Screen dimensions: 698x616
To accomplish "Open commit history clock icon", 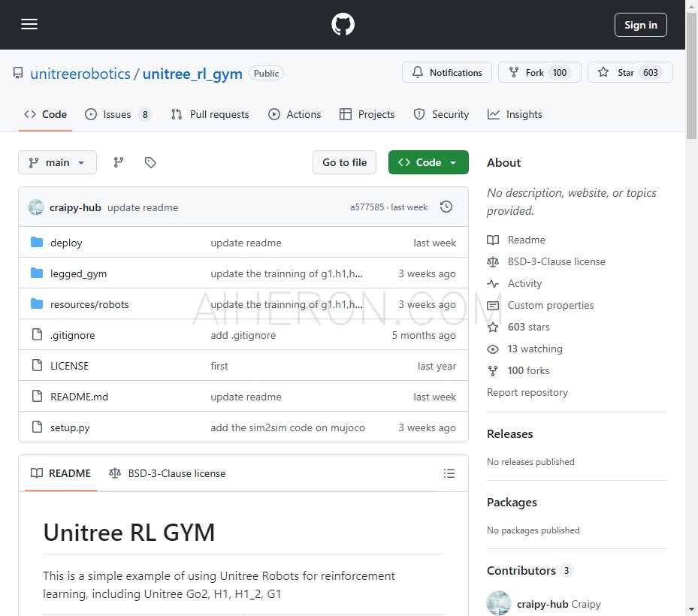I will [446, 207].
